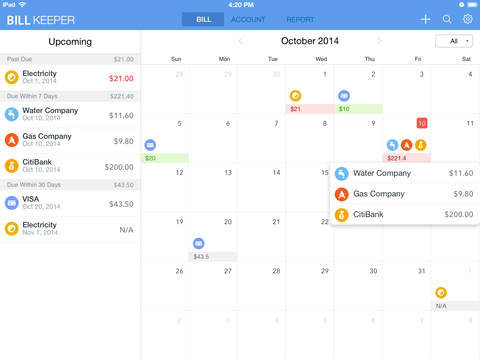Select $43.5 amount bar on October 20
Screen dimensions: 480x360
213,256
